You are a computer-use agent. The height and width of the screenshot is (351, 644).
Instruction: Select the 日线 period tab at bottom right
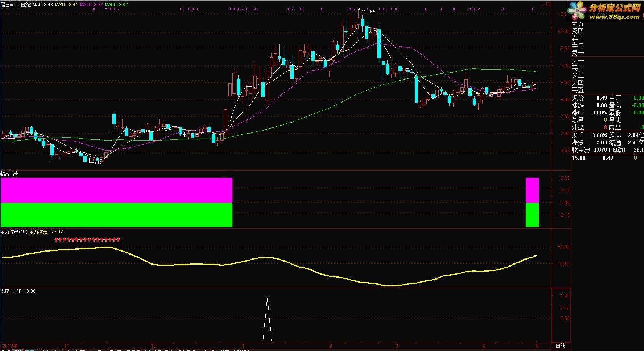point(561,346)
